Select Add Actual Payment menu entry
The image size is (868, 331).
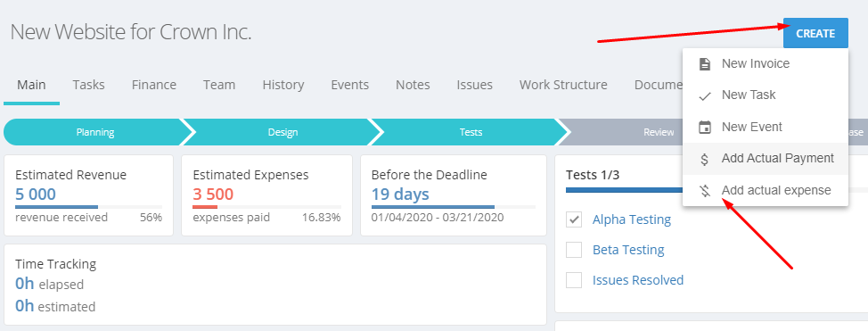click(x=765, y=159)
